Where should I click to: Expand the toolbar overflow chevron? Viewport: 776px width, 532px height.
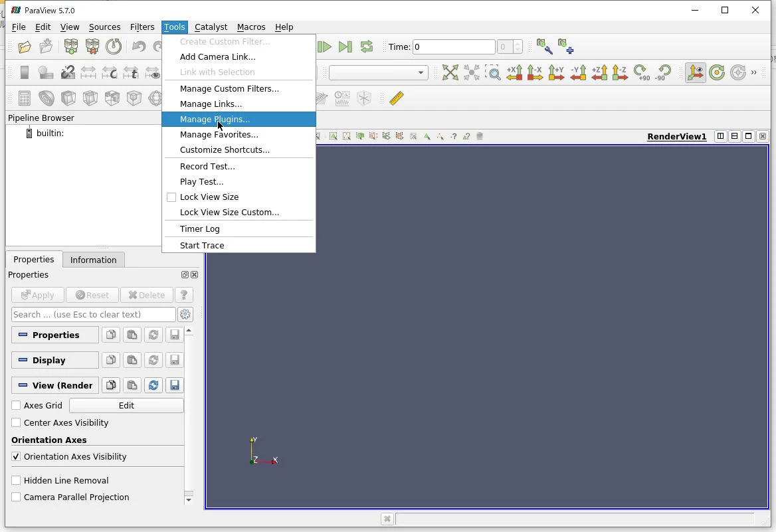tap(753, 73)
